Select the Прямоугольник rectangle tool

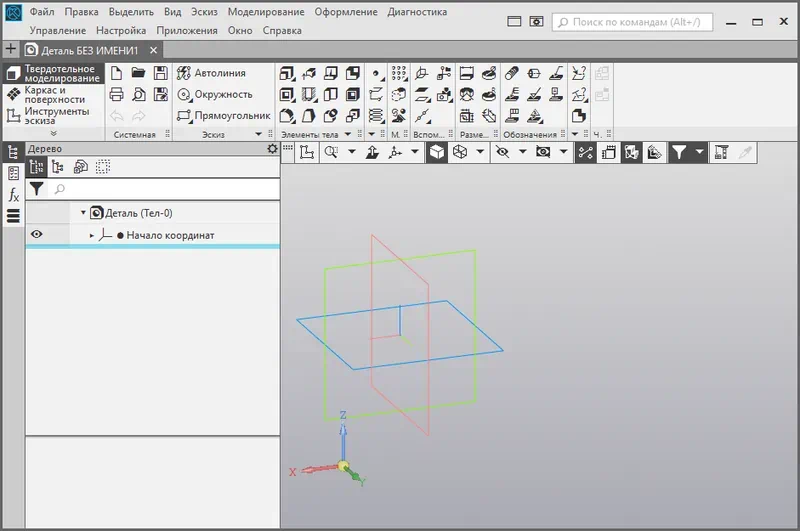coord(223,115)
